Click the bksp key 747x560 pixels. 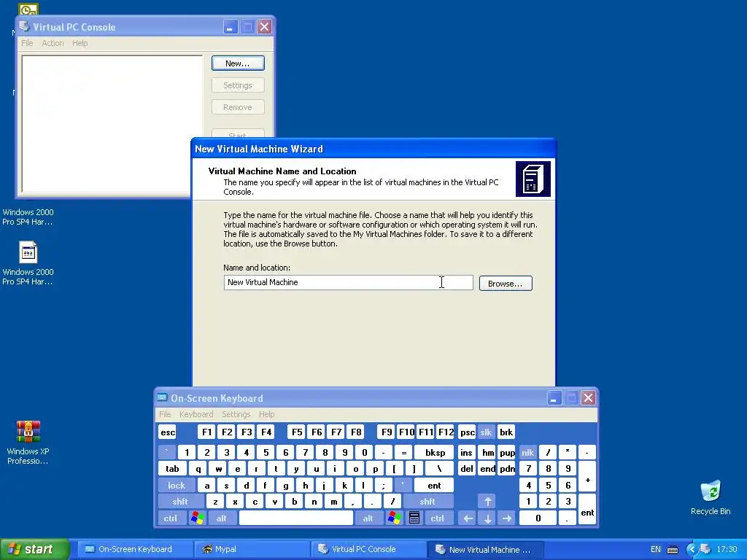point(435,452)
